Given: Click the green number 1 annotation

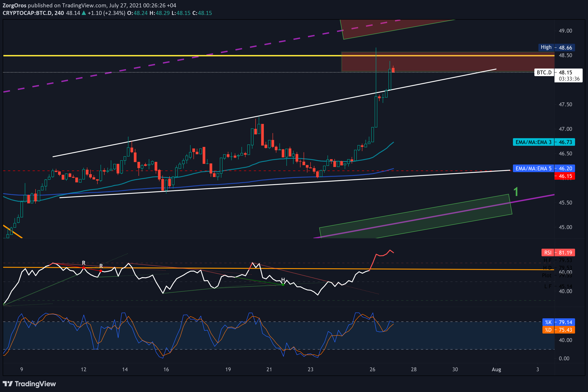Looking at the screenshot, I should [516, 192].
